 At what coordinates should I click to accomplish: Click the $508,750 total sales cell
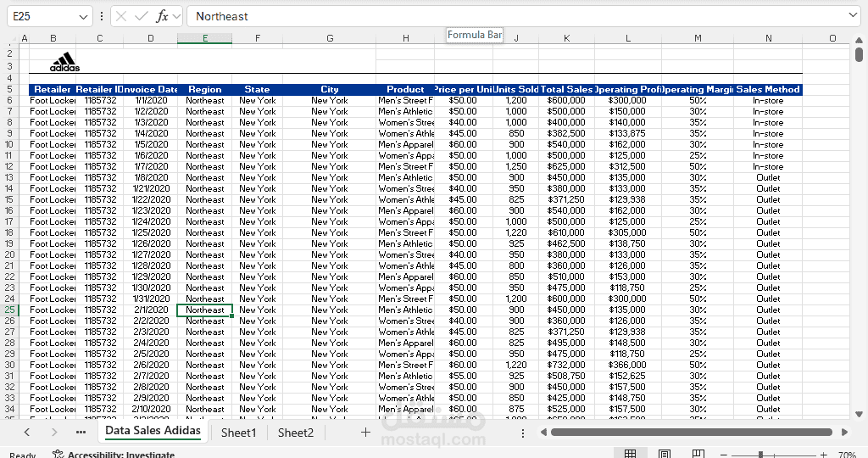click(566, 376)
